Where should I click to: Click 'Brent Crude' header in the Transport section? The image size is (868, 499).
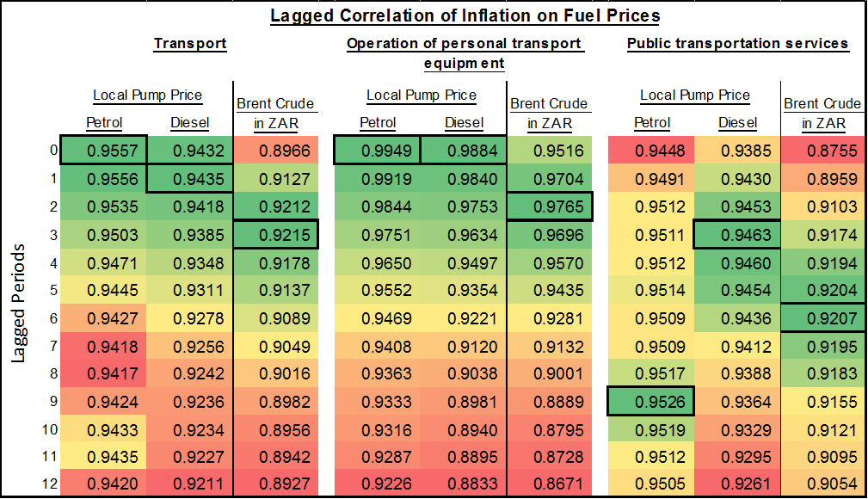click(x=275, y=103)
